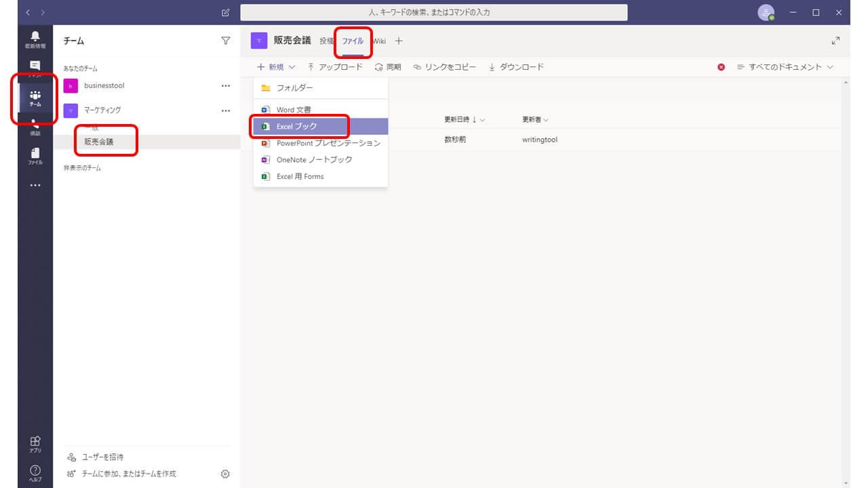
Task: Open the Chat icon in left rail
Action: (x=35, y=68)
